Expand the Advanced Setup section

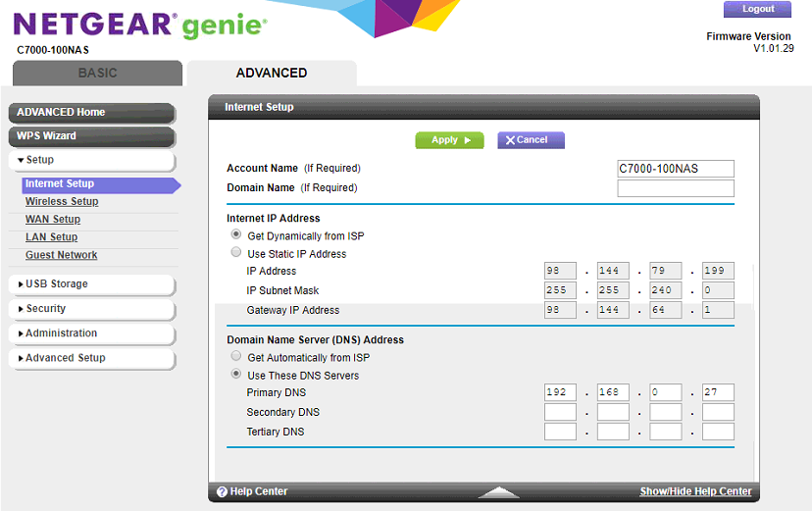tap(90, 358)
